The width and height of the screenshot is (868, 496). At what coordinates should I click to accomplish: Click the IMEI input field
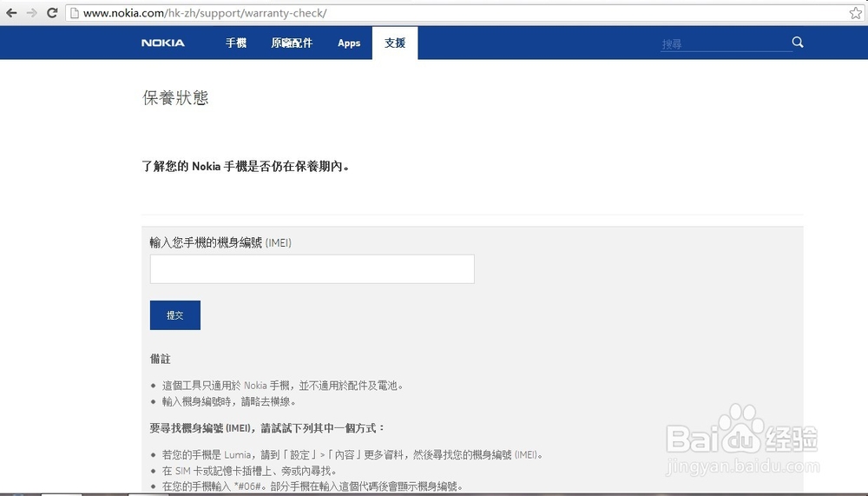[312, 268]
